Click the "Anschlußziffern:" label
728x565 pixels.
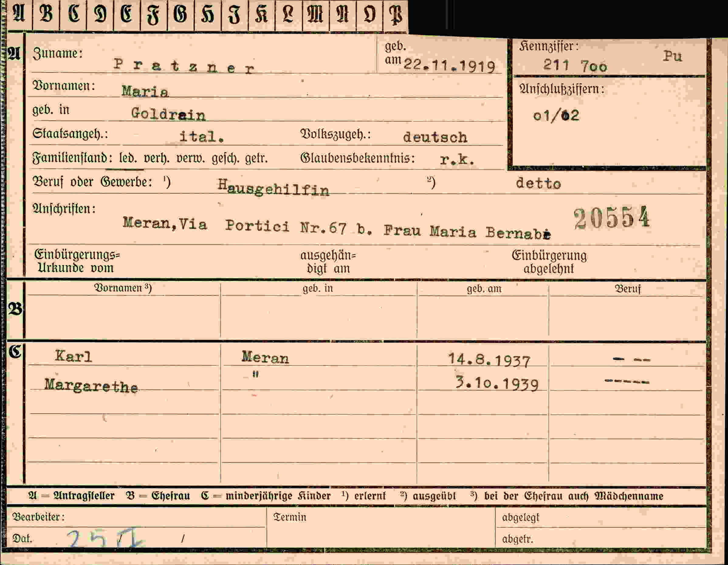562,89
